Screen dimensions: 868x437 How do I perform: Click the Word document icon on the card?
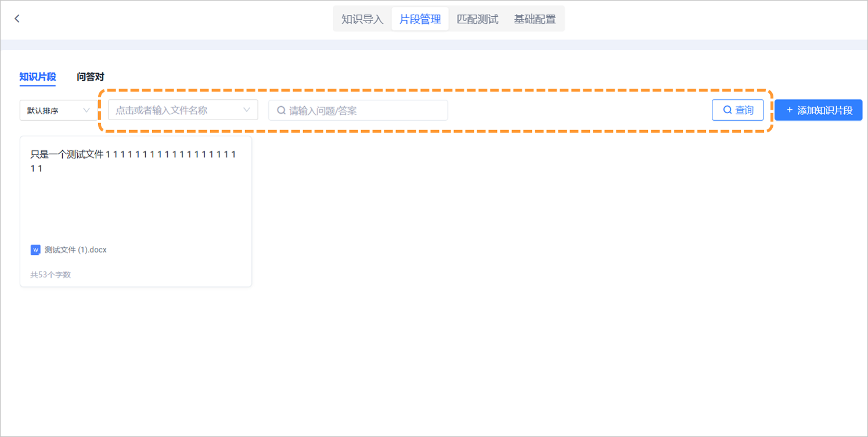(x=35, y=250)
